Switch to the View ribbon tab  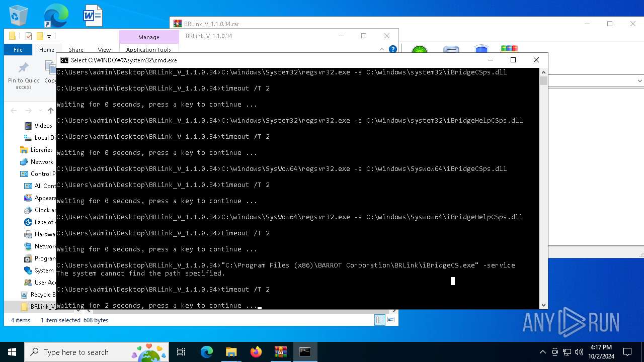pyautogui.click(x=104, y=50)
